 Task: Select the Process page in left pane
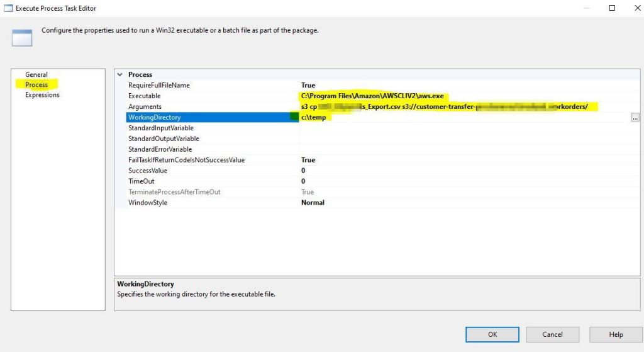36,84
